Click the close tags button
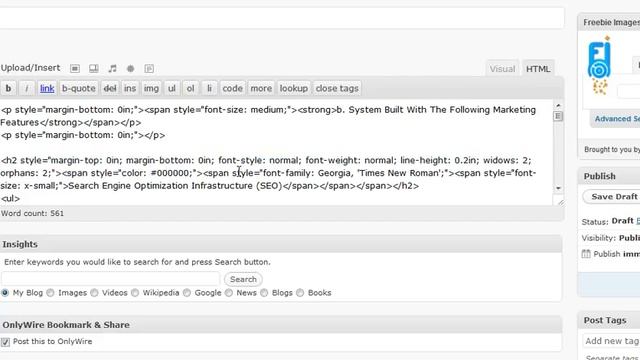This screenshot has height=360, width=640. click(x=337, y=88)
